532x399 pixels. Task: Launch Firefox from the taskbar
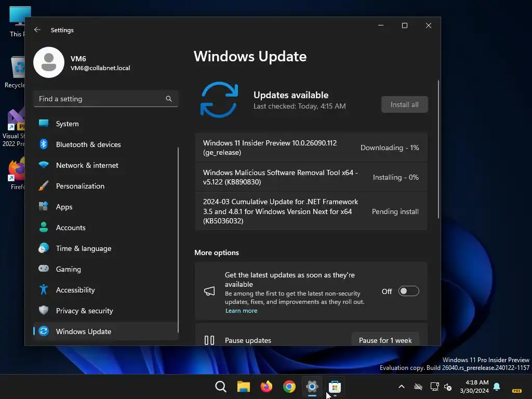(x=267, y=387)
